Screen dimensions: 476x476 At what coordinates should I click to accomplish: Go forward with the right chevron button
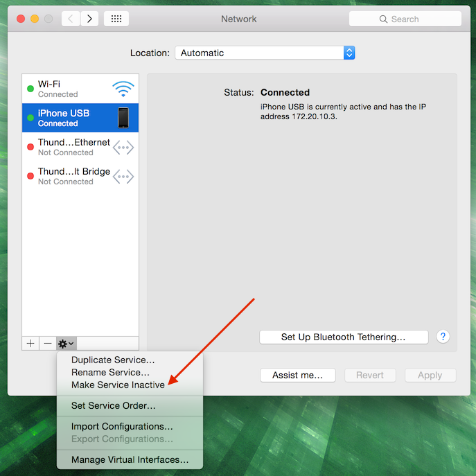89,19
